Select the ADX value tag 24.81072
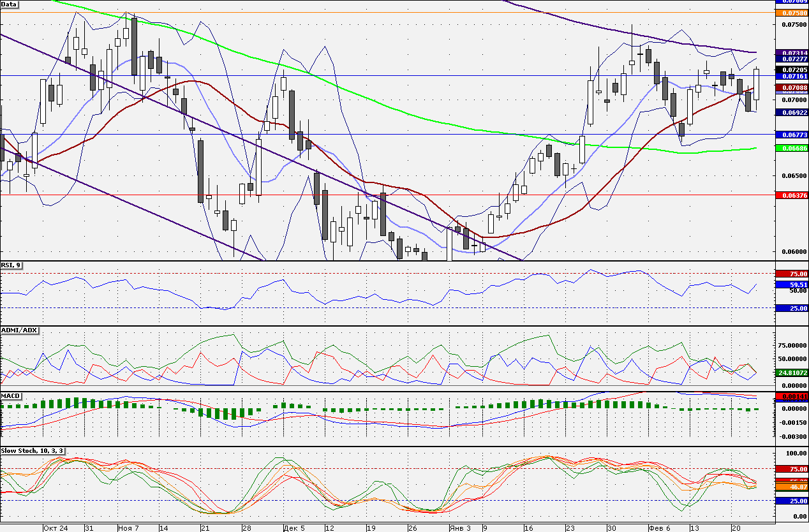The width and height of the screenshot is (809, 532). pos(791,372)
